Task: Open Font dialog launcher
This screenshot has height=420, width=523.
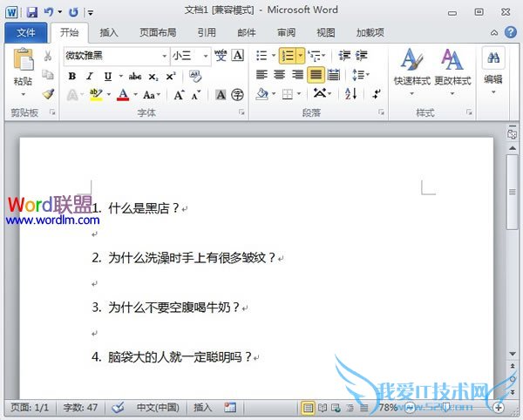Action: (x=241, y=112)
